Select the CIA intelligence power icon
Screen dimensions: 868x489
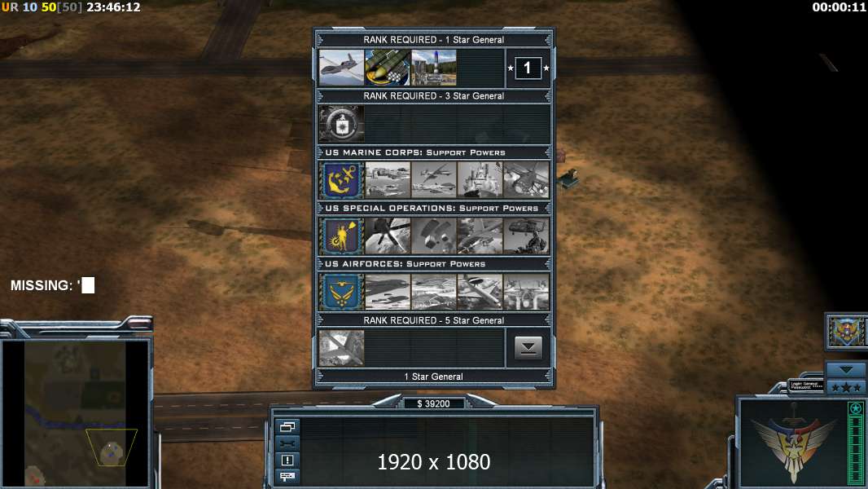pos(341,124)
